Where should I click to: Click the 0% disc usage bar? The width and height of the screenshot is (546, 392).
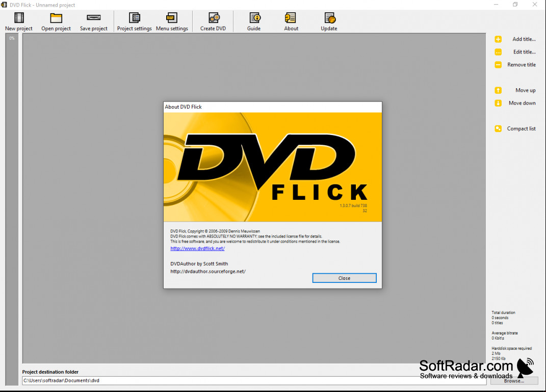tap(12, 210)
